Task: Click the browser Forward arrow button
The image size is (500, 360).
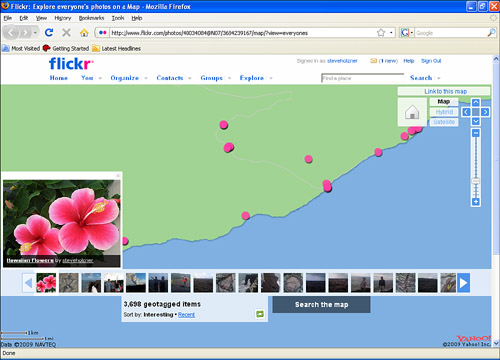Action: coord(25,33)
